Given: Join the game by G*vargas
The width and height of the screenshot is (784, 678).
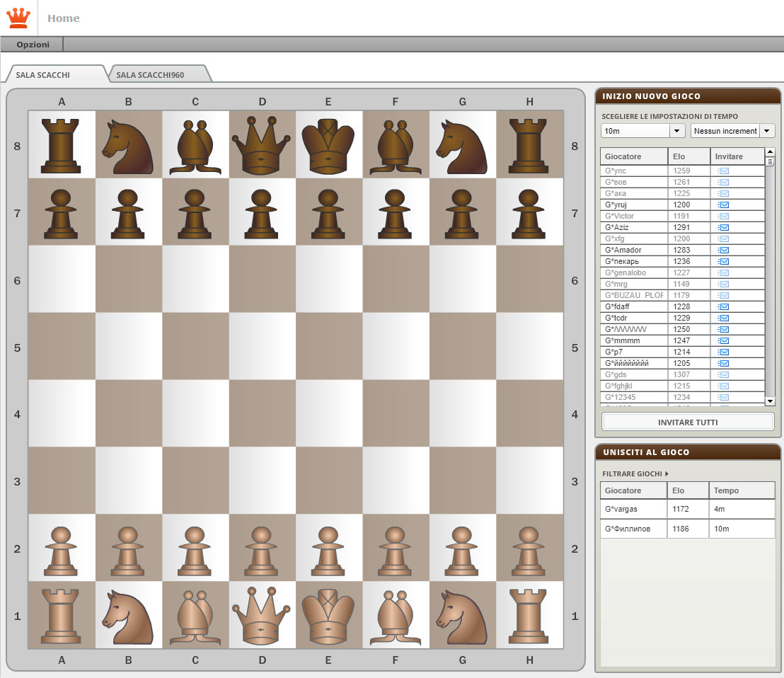Looking at the screenshot, I should [x=688, y=509].
